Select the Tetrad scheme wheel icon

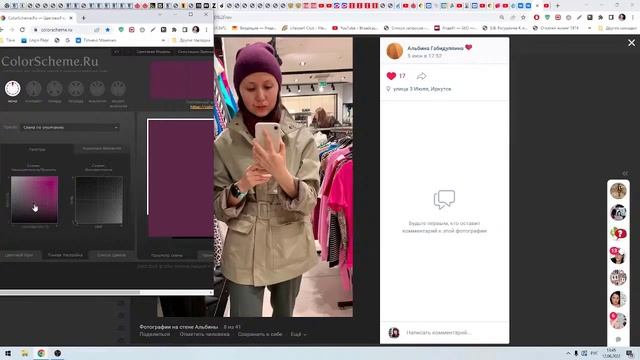(x=76, y=89)
